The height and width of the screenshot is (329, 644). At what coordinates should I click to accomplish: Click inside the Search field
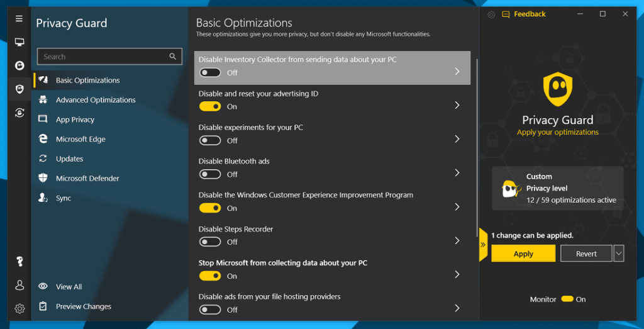click(x=109, y=57)
